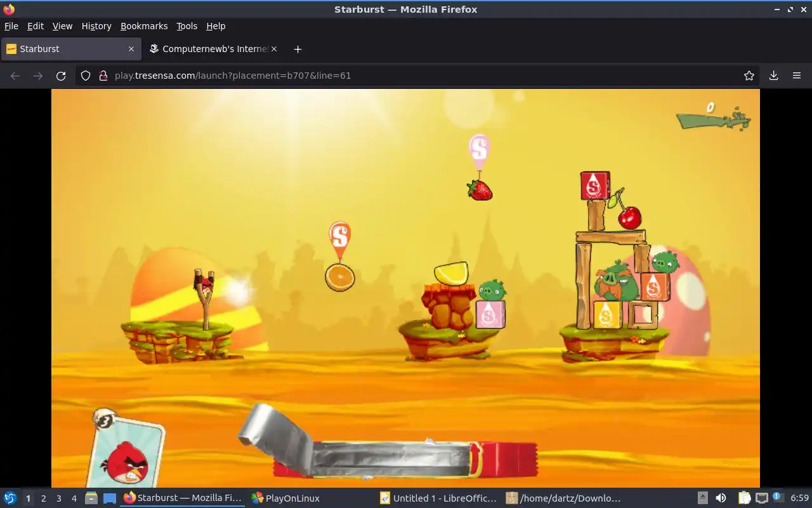Open the file manager drawer icon in taskbar
The image size is (812, 508).
[91, 498]
